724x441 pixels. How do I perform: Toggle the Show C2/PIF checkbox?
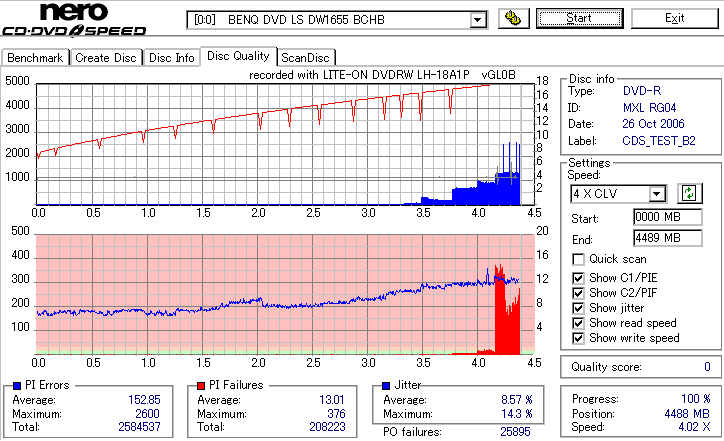578,293
